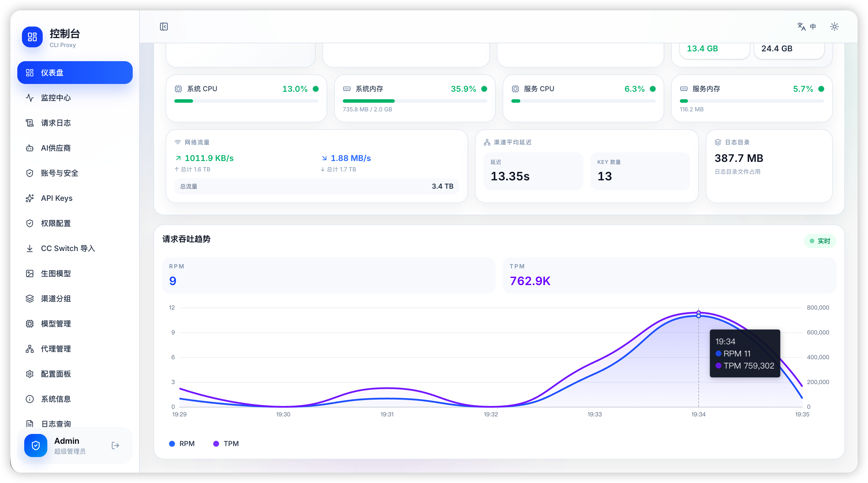Click the RPM summary card showing 9
Image resolution: width=868 pixels, height=483 pixels.
point(329,275)
